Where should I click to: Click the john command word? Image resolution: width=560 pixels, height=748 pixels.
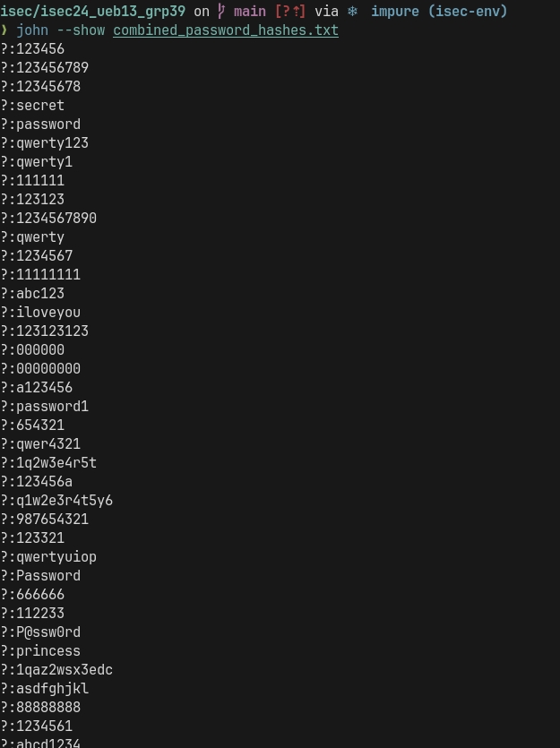coord(32,30)
